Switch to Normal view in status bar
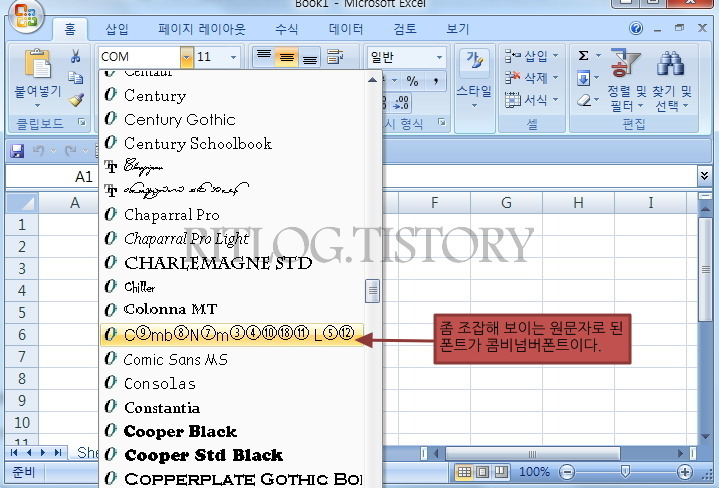This screenshot has width=719, height=488. pyautogui.click(x=464, y=471)
